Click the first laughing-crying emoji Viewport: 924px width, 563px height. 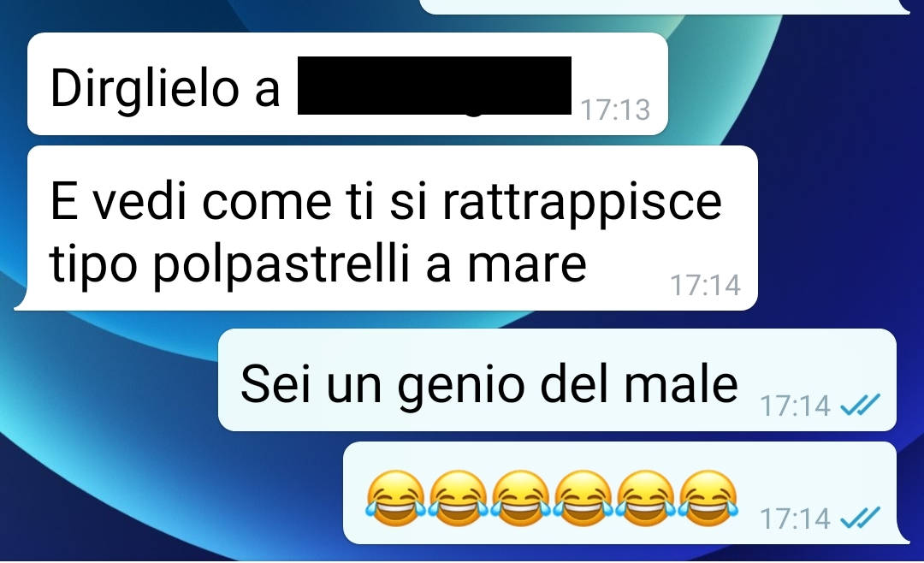(395, 498)
